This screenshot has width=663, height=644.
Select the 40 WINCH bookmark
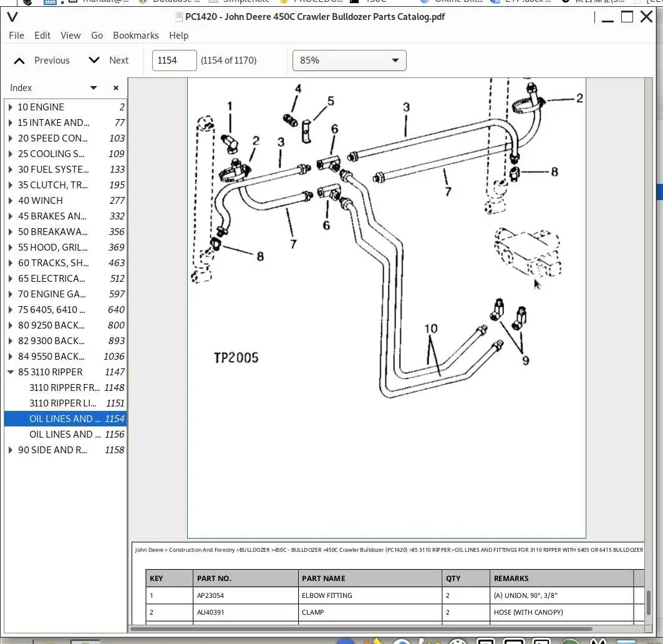click(65, 201)
